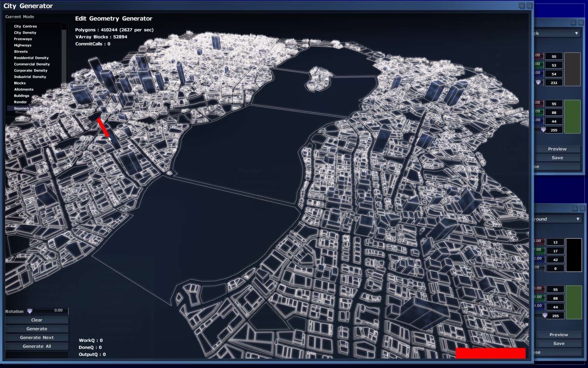Click the dark gray color swatch

[572, 69]
